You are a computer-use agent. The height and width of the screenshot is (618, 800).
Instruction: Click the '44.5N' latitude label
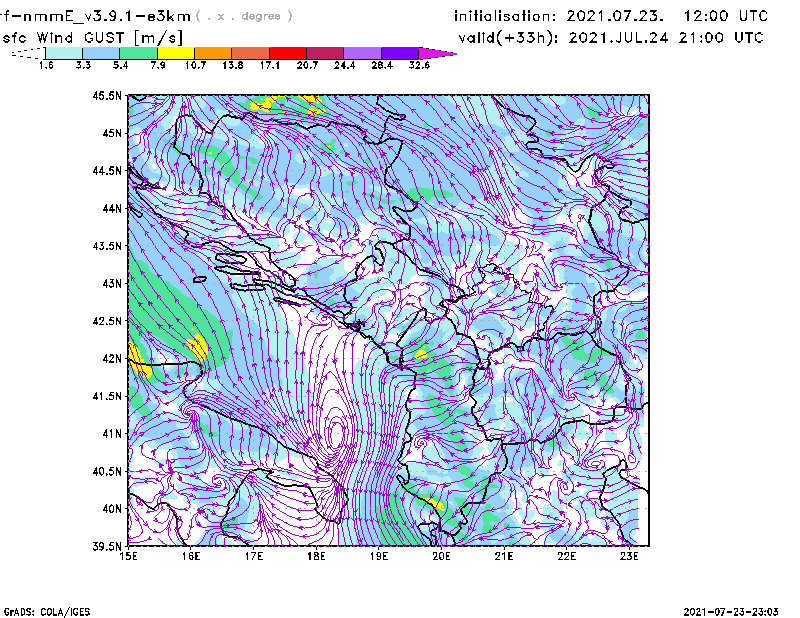click(107, 171)
